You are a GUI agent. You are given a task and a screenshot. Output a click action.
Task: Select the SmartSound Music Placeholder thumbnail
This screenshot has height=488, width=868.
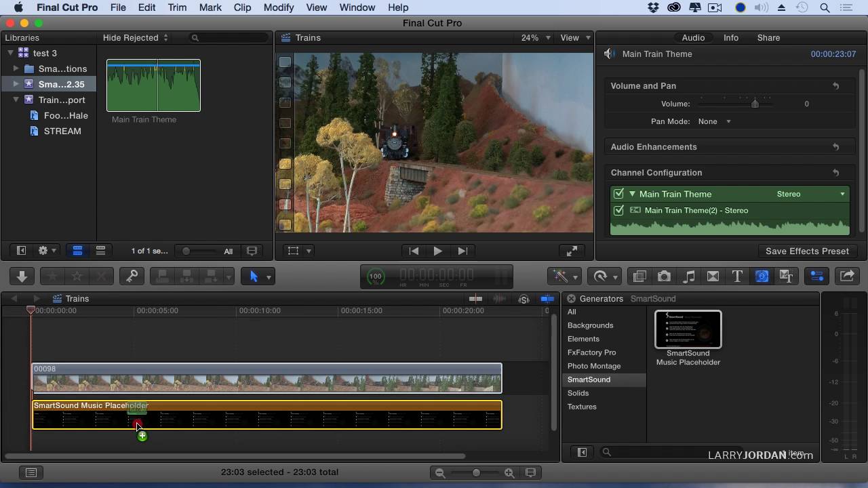tap(688, 329)
